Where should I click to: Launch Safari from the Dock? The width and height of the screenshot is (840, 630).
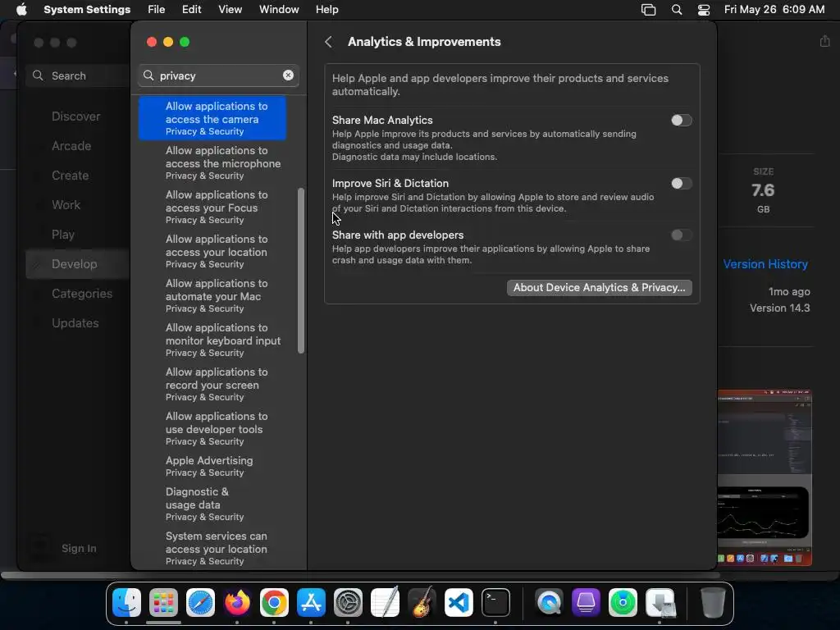(200, 603)
